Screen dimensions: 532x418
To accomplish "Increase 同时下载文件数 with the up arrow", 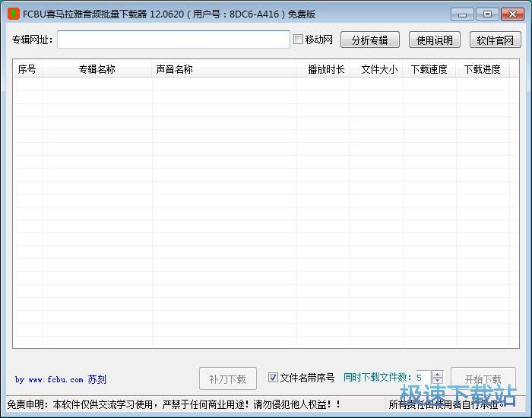I will pos(437,374).
